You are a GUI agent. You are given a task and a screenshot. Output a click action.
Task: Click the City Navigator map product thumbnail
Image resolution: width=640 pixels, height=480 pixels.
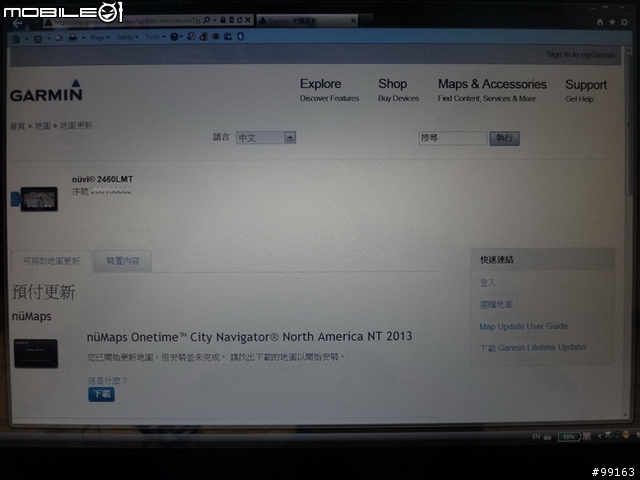[36, 353]
